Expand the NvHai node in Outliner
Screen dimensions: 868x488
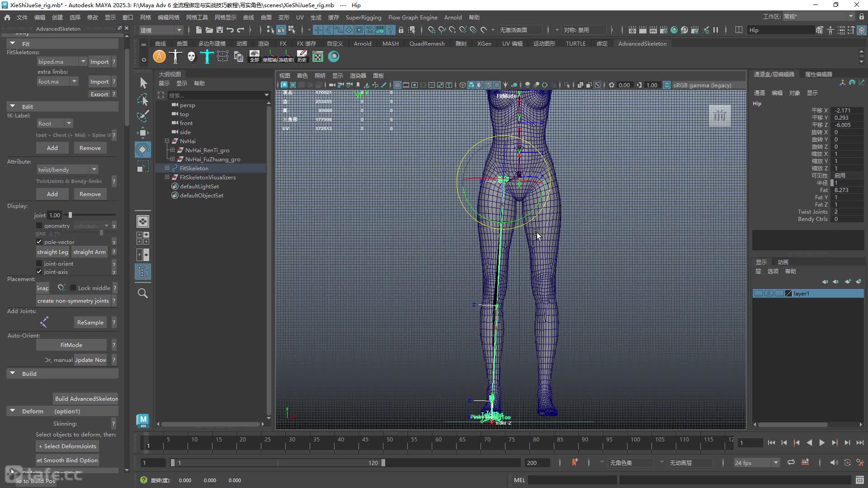[x=167, y=141]
